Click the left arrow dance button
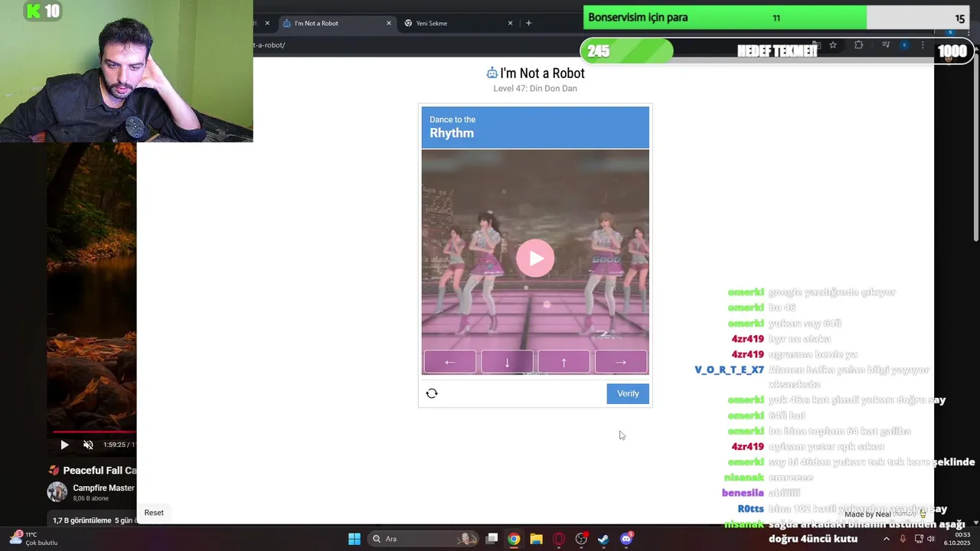Image resolution: width=980 pixels, height=551 pixels. point(450,362)
